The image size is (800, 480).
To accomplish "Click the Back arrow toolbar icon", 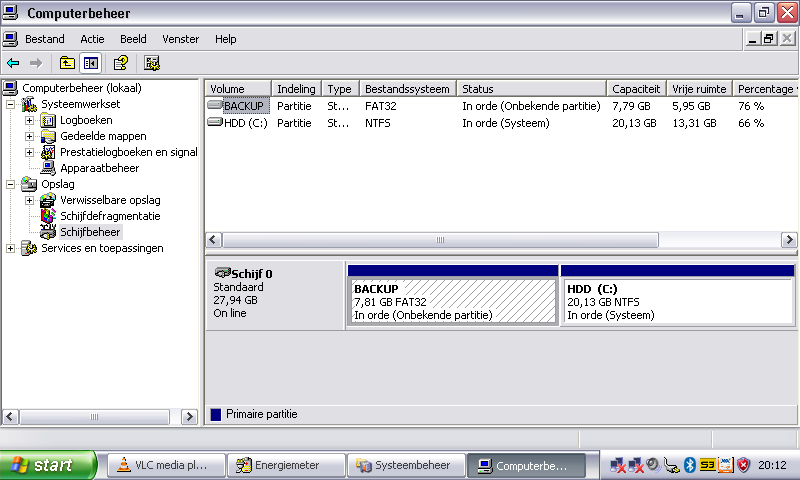I will 13,63.
